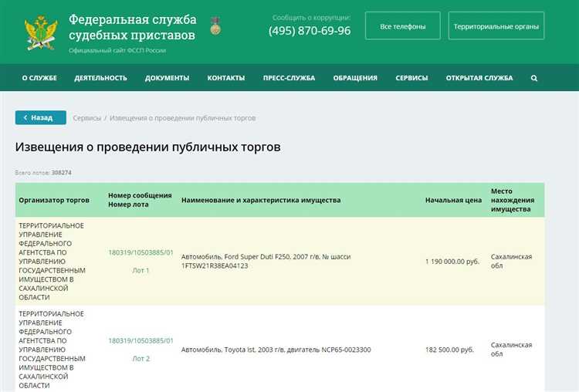Click organizer name in the Лот 1 row

52,262
